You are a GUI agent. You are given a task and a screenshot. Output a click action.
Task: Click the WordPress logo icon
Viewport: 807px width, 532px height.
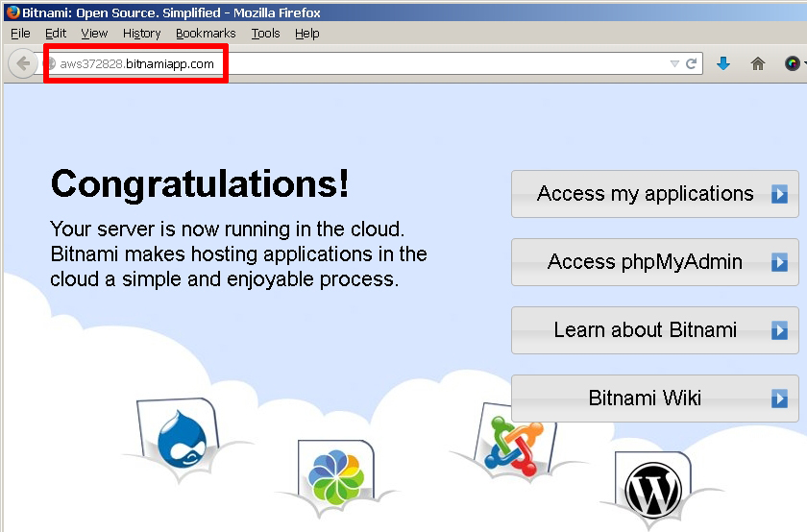tap(653, 491)
